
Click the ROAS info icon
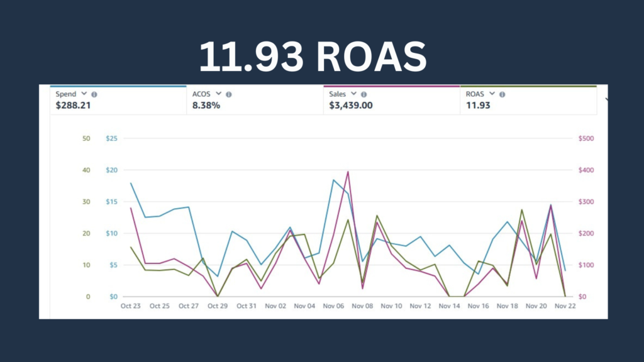point(502,94)
